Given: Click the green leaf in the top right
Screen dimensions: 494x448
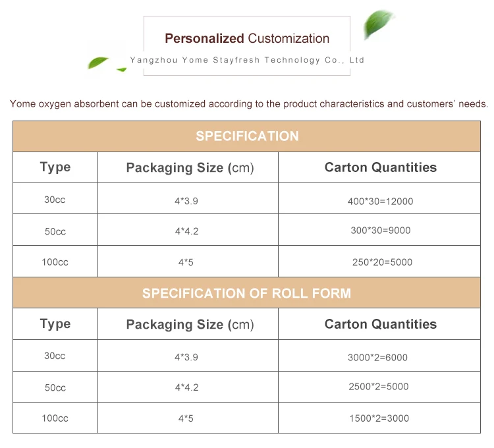Looking at the screenshot, I should click(379, 24).
